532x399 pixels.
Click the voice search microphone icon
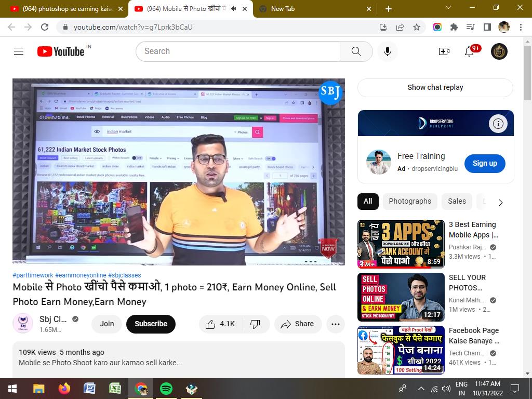point(387,51)
